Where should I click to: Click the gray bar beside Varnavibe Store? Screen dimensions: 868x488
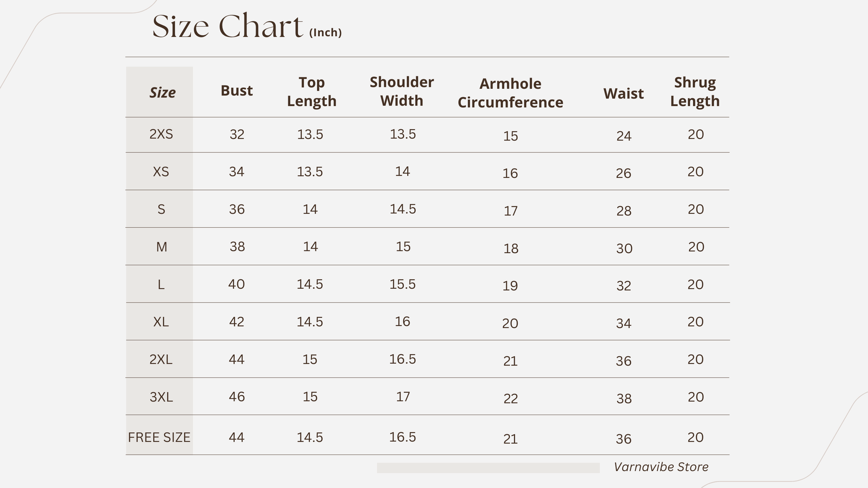(x=488, y=467)
